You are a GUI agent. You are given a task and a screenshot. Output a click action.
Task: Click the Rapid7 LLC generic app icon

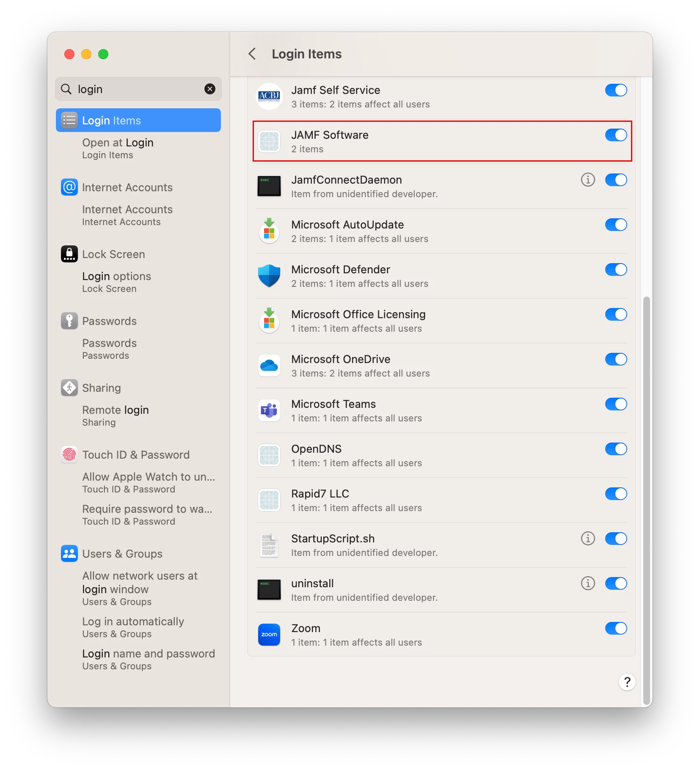pos(269,500)
